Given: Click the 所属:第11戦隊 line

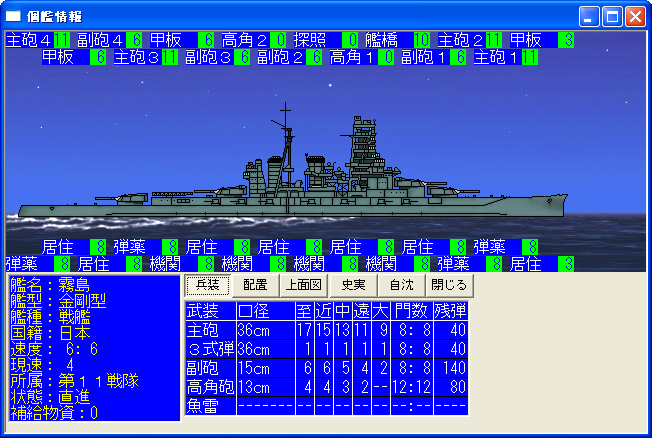Looking at the screenshot, I should point(74,381).
